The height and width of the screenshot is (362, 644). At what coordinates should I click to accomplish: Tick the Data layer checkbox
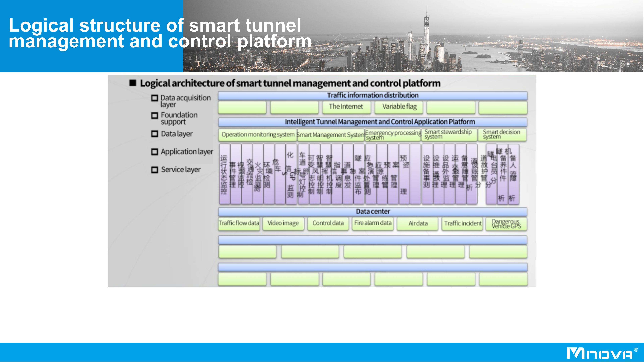(x=155, y=134)
